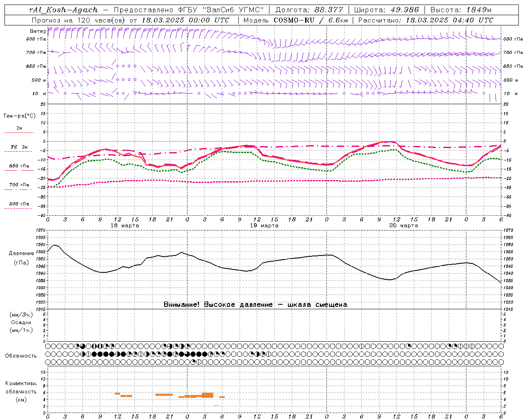Click the 500 гПа temperature legend entry
The image size is (525, 420).
pos(19,204)
